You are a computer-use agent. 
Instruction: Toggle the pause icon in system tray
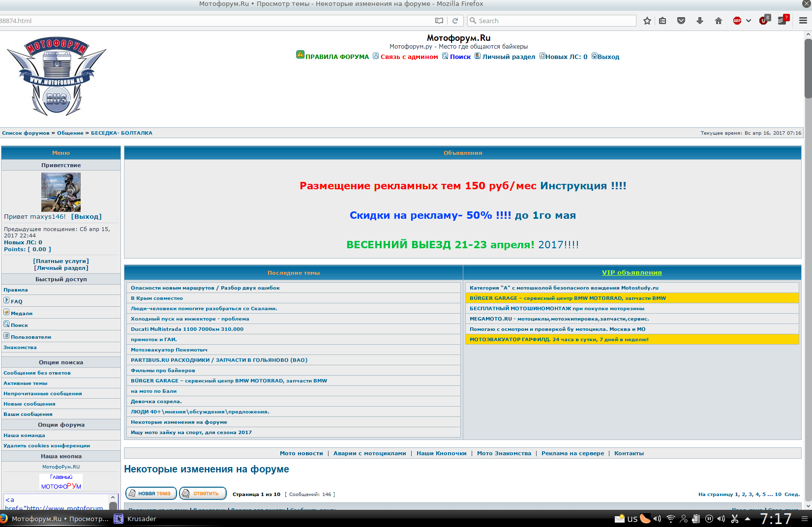pos(709,519)
